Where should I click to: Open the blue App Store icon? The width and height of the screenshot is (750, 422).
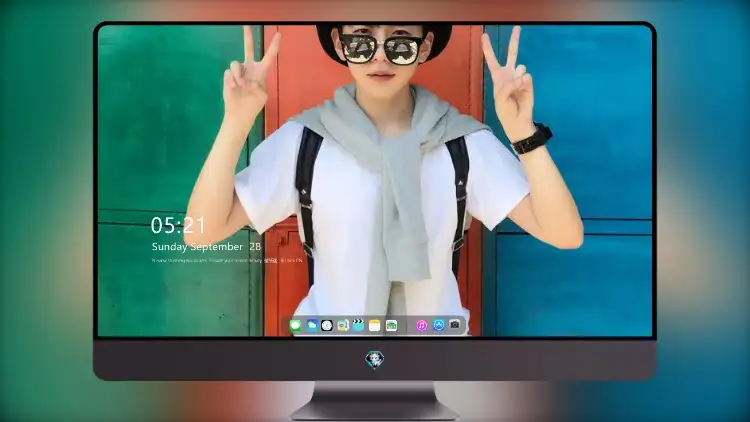(x=439, y=325)
